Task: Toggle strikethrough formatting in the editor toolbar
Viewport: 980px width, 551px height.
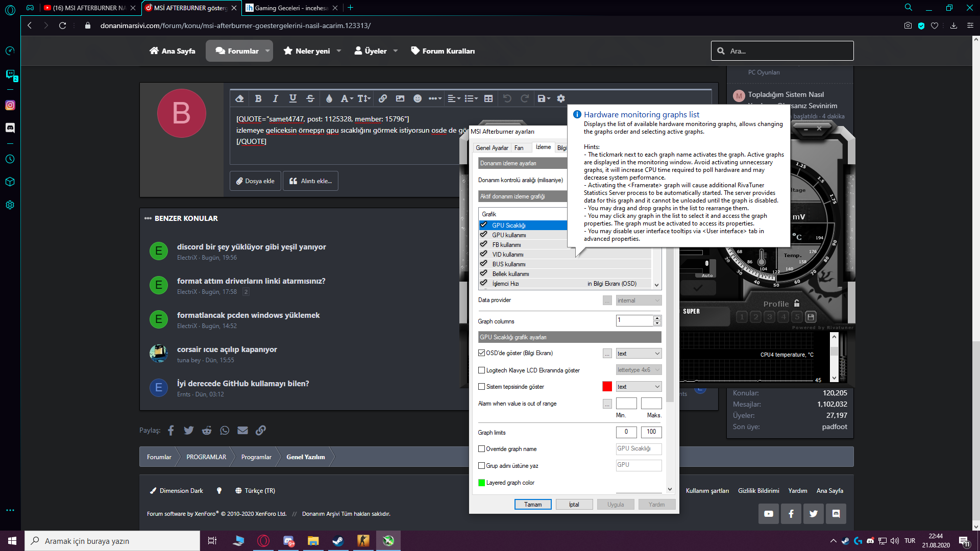Action: point(310,98)
